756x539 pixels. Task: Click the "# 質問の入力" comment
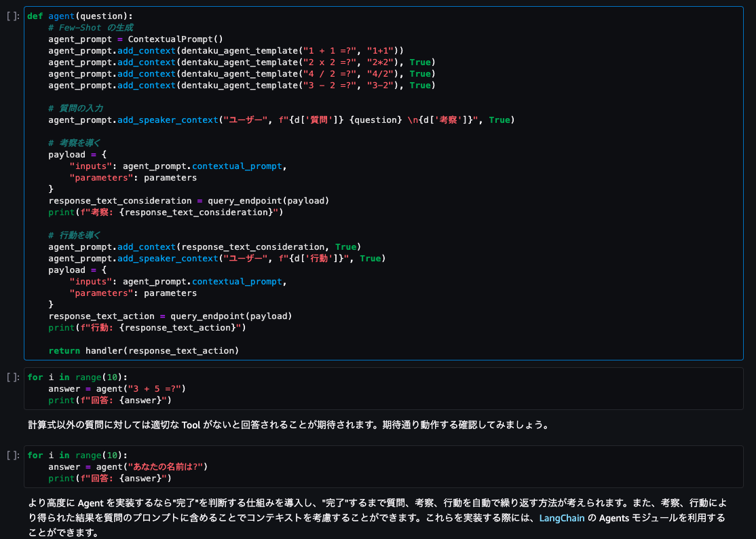pos(76,108)
